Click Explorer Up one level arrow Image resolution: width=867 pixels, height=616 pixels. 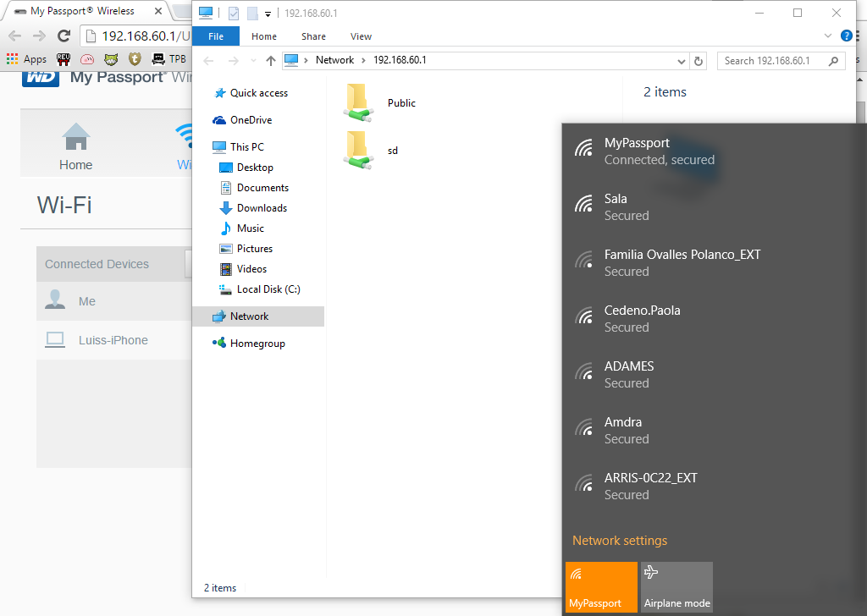(x=270, y=61)
